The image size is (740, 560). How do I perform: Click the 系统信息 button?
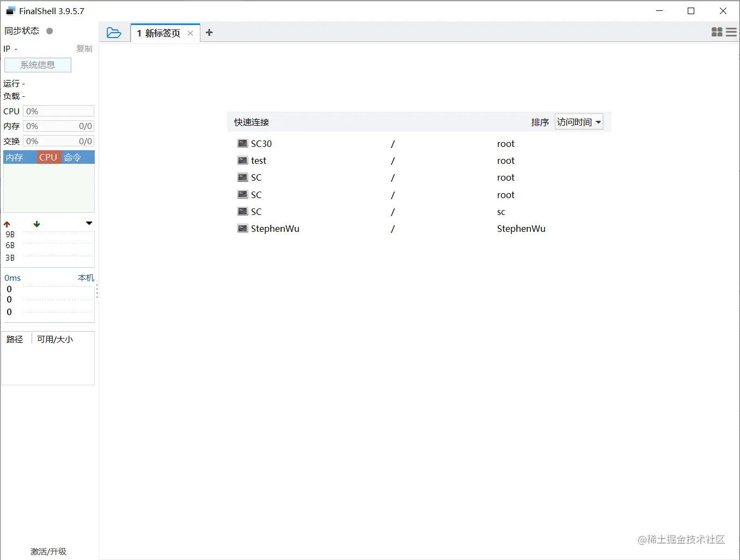click(x=38, y=65)
